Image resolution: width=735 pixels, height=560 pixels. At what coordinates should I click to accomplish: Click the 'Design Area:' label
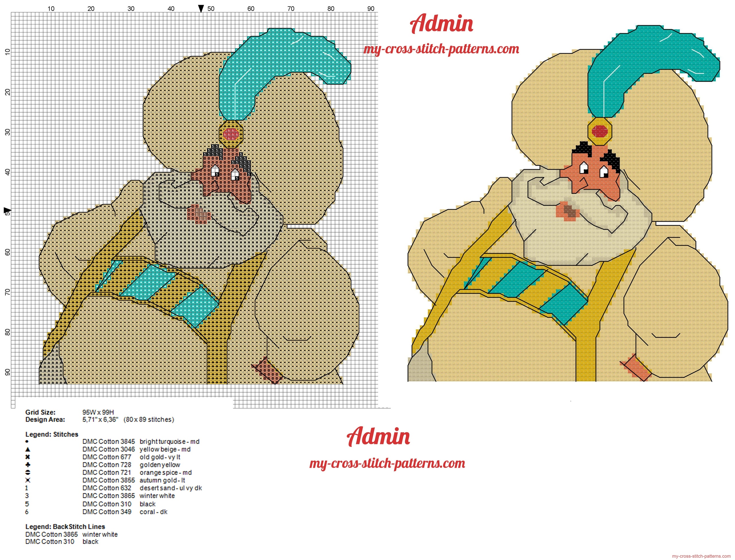click(45, 420)
